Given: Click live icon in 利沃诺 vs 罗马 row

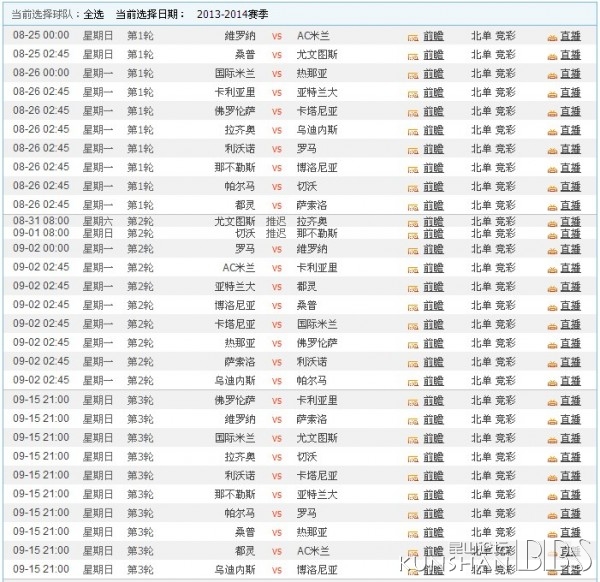Looking at the screenshot, I should point(552,150).
